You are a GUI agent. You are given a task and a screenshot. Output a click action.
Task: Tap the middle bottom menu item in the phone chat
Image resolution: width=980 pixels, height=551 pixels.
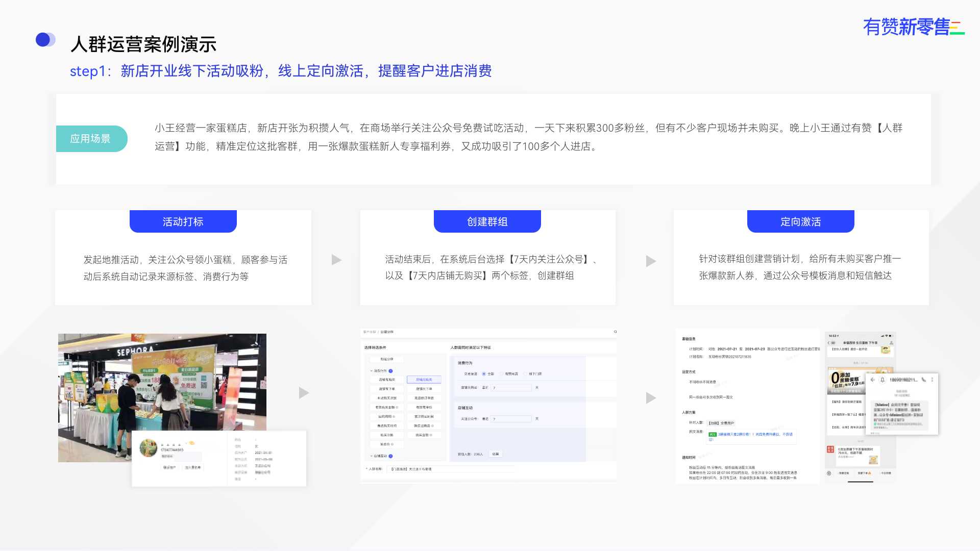point(864,473)
